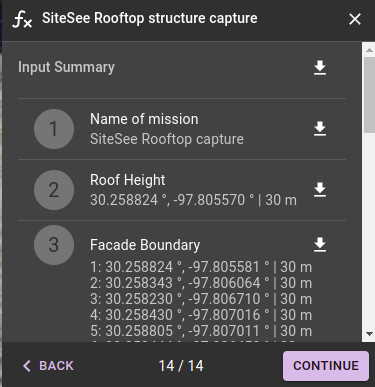
Task: Click the scrollbar up arrow
Action: coord(369,50)
